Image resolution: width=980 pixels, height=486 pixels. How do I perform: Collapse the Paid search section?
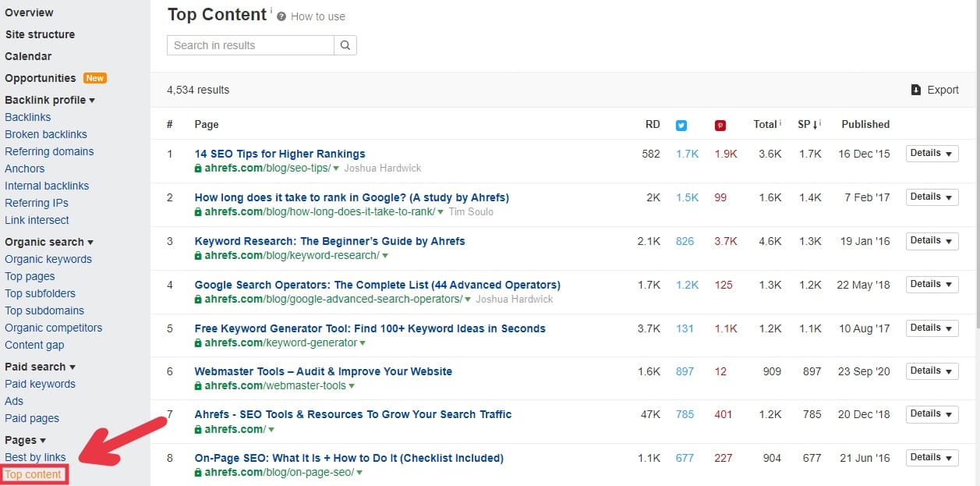pos(40,367)
